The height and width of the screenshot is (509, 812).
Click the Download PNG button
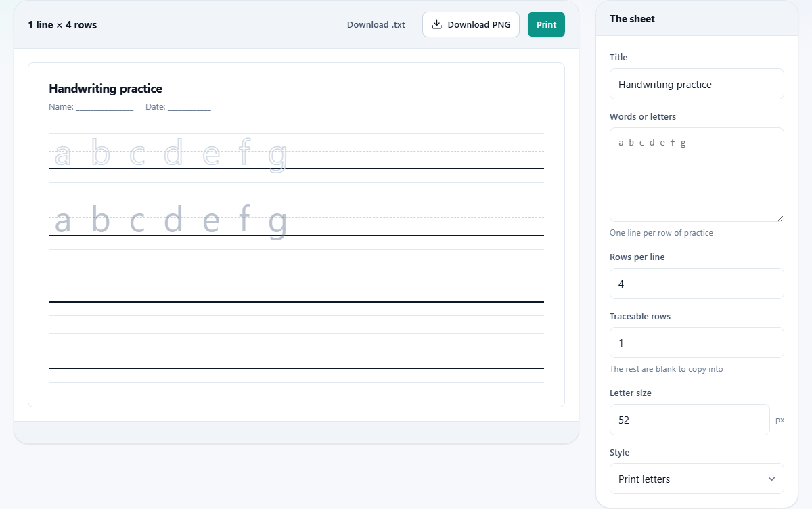[471, 24]
